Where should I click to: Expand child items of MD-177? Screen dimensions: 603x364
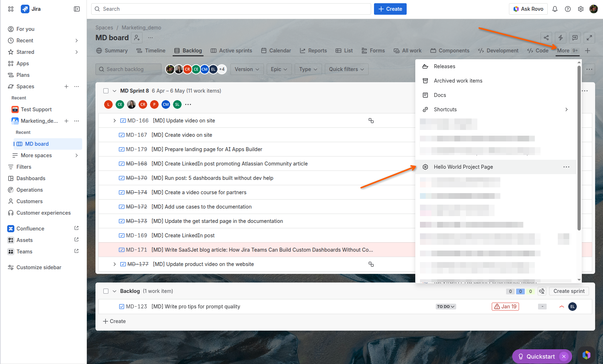coord(114,264)
